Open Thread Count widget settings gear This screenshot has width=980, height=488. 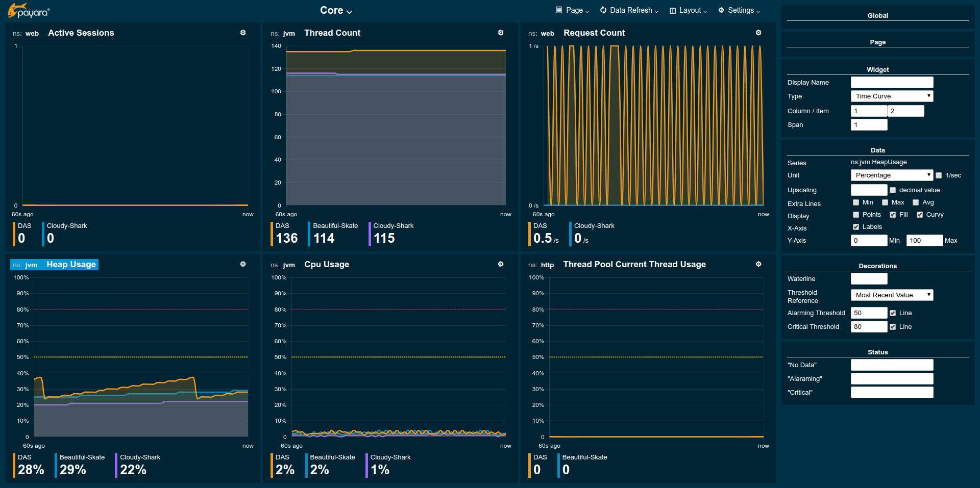(501, 33)
